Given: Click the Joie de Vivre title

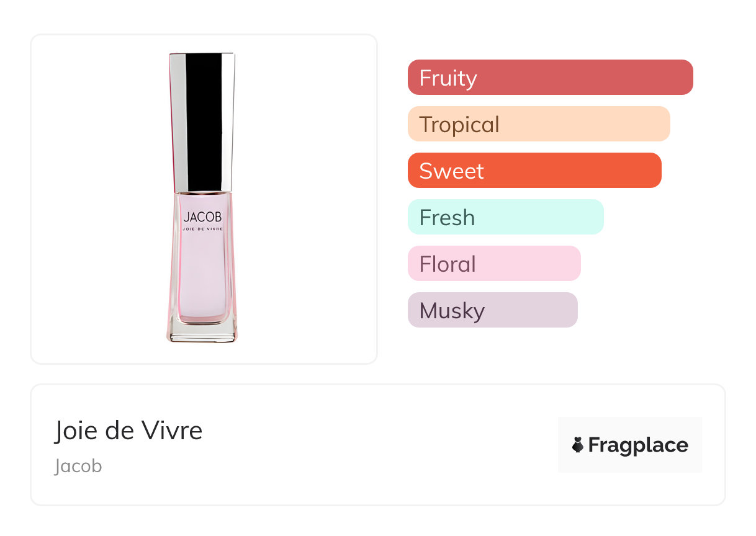Looking at the screenshot, I should pos(128,431).
